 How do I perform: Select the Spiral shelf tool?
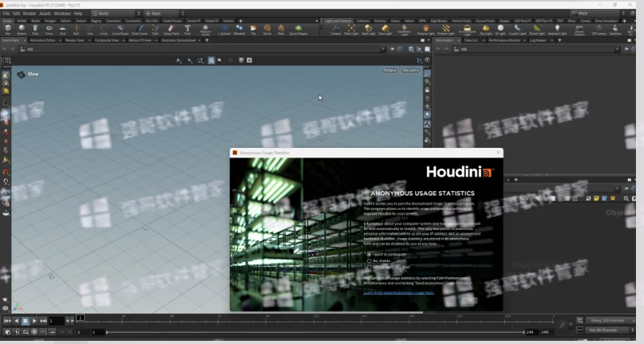267,29
